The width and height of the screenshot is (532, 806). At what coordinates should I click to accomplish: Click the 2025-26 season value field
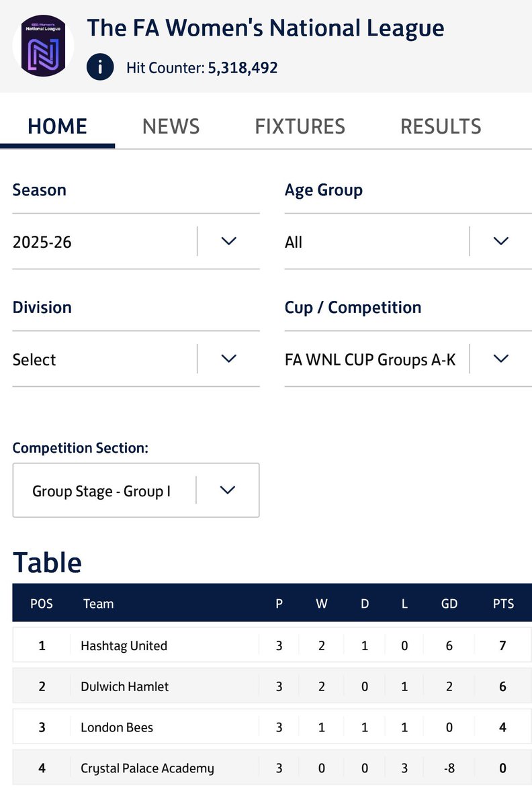click(x=104, y=242)
